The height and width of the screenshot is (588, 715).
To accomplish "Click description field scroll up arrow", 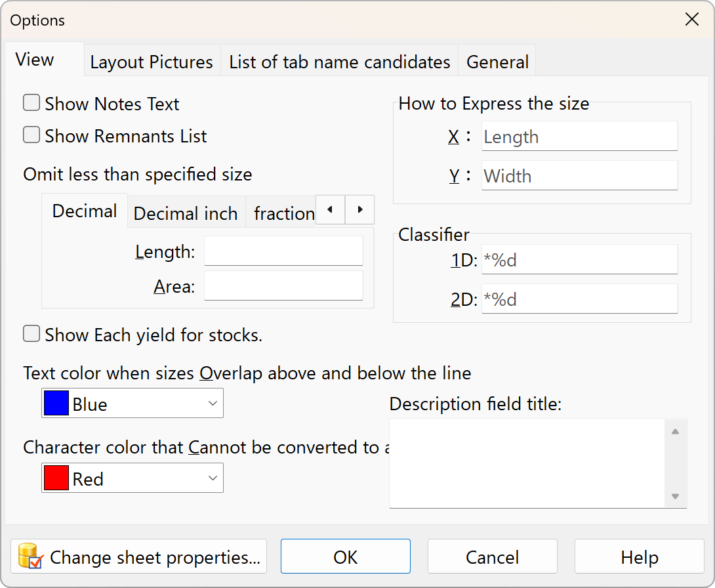I will click(x=675, y=431).
